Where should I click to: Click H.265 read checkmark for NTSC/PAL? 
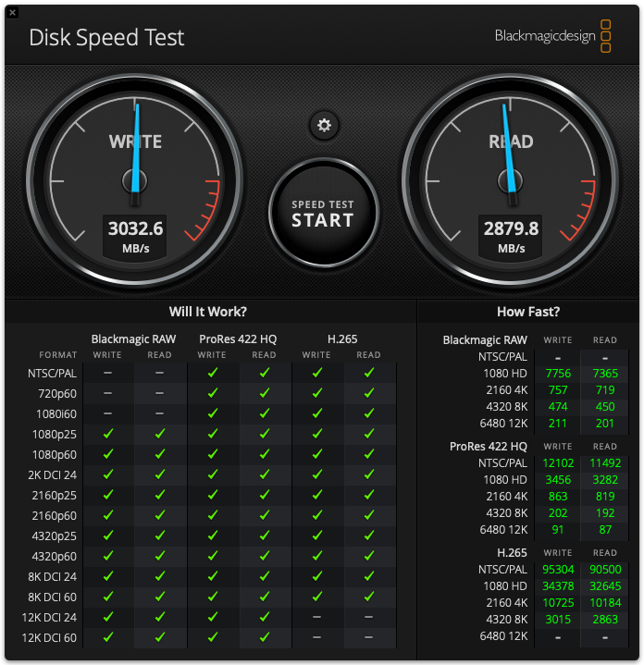[x=369, y=373]
